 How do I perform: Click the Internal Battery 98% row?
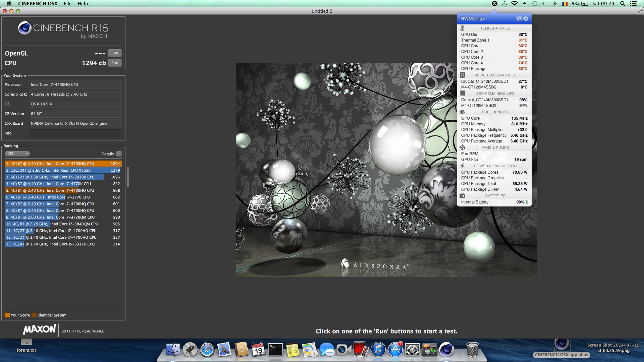click(x=494, y=202)
